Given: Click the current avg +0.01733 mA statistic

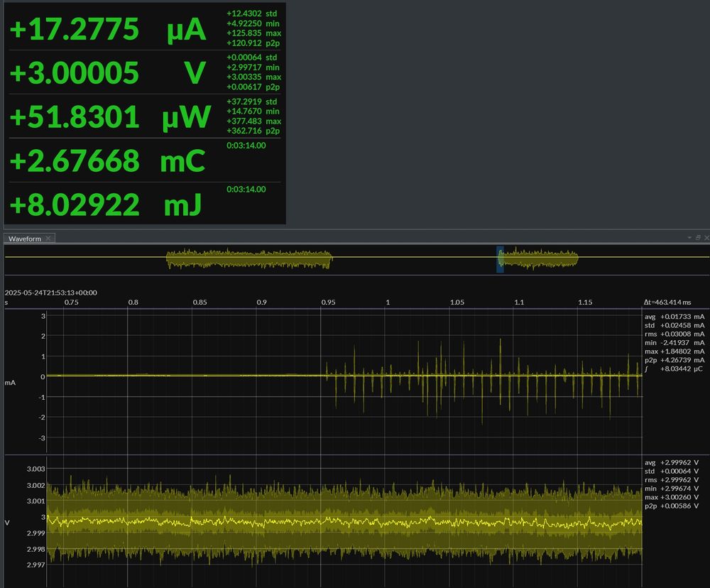Looking at the screenshot, I should click(674, 317).
